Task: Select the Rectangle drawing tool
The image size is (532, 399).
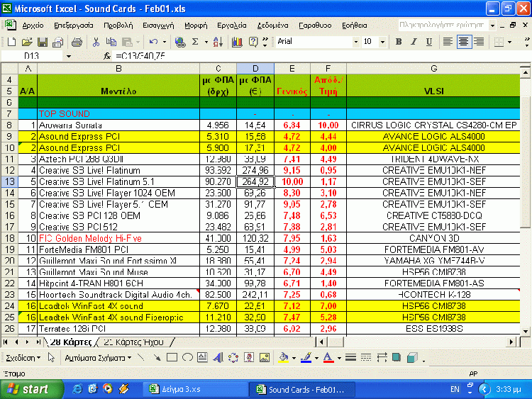Action: pyautogui.click(x=172, y=357)
